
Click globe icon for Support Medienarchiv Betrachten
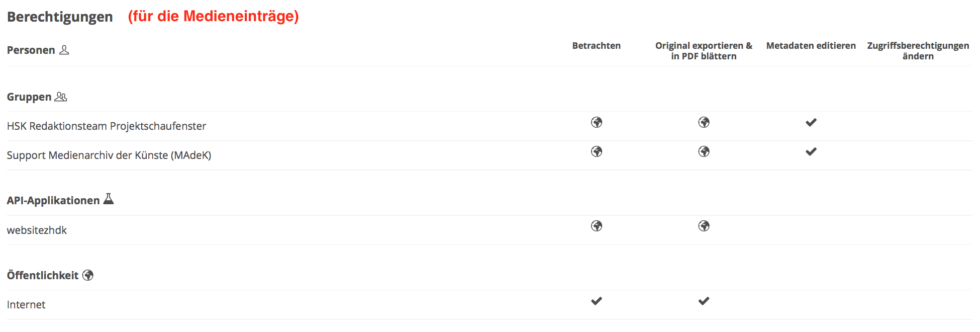click(597, 151)
